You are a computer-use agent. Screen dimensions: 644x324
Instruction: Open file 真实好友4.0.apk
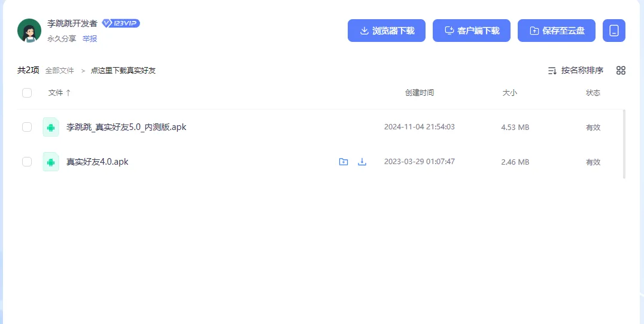pyautogui.click(x=98, y=162)
